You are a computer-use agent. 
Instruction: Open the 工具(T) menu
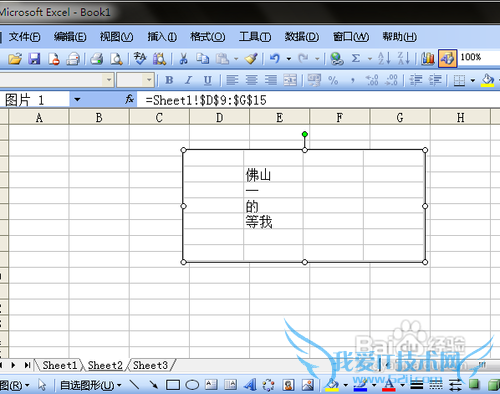[x=255, y=36]
